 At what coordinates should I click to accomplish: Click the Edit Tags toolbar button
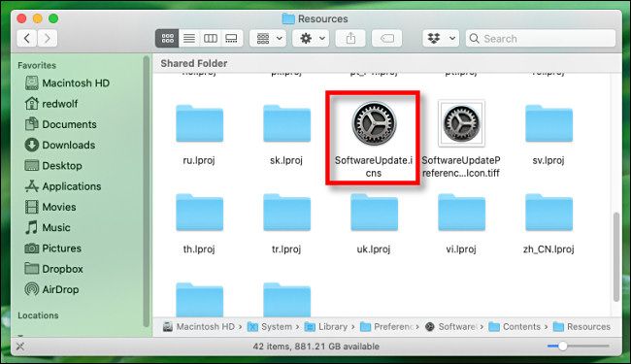point(387,39)
